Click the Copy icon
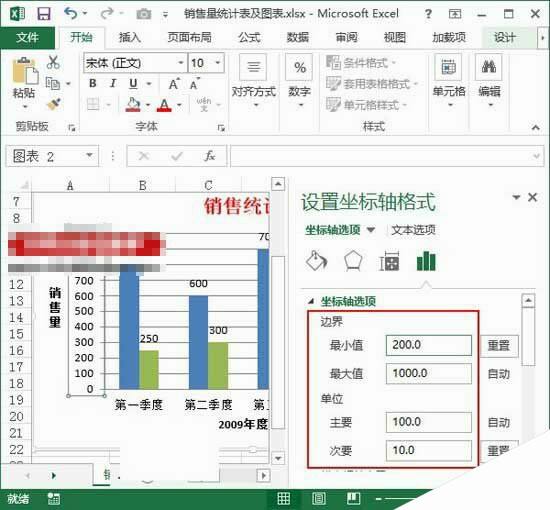 [53, 83]
